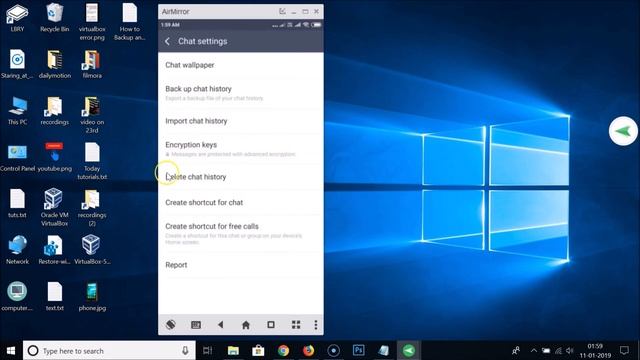This screenshot has width=640, height=360.
Task: Click the AirMirror rotate screen icon
Action: pyautogui.click(x=171, y=325)
